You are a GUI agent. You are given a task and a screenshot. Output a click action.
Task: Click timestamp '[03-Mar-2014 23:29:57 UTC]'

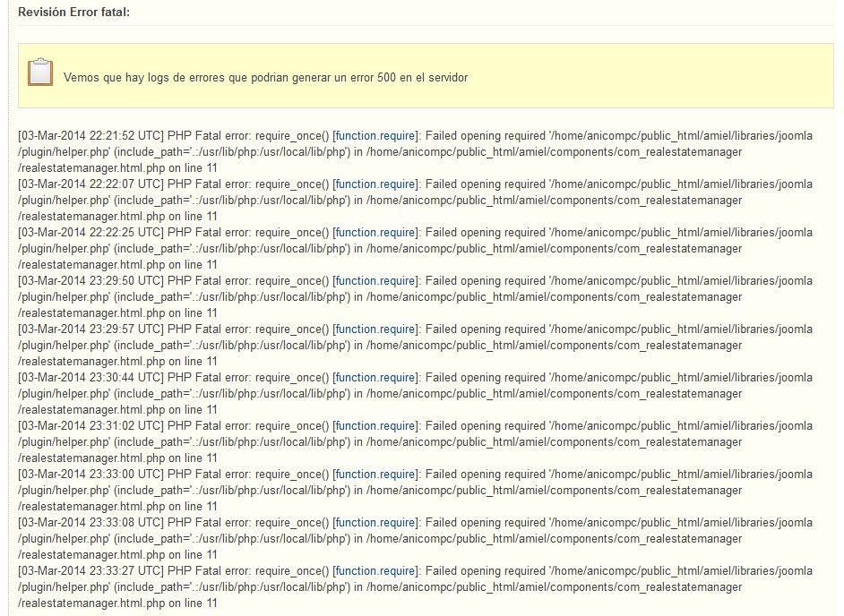pos(91,329)
